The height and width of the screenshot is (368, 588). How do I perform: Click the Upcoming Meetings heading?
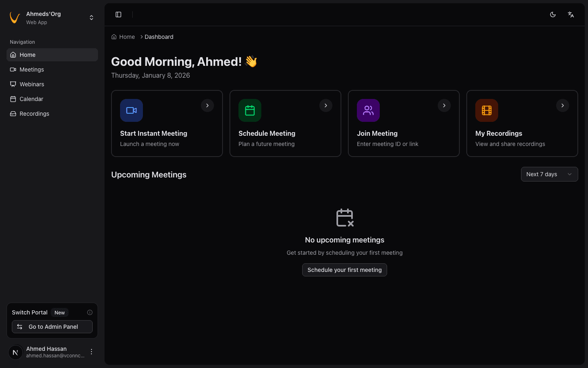click(149, 175)
